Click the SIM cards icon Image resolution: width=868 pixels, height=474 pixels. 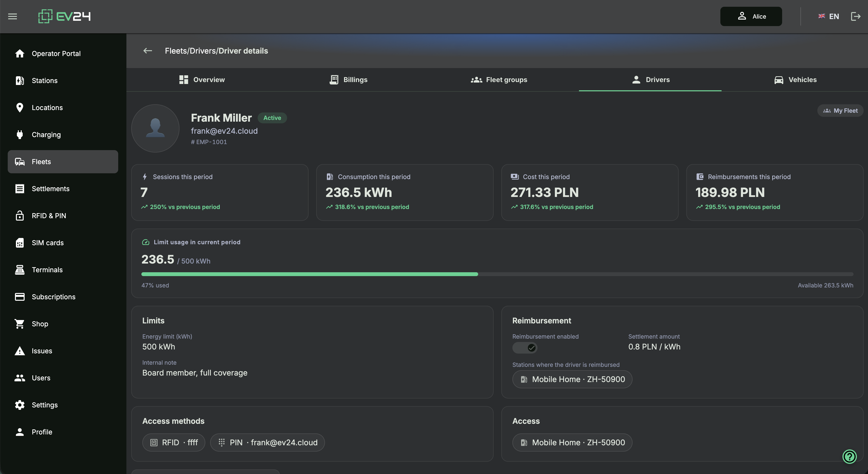point(20,243)
